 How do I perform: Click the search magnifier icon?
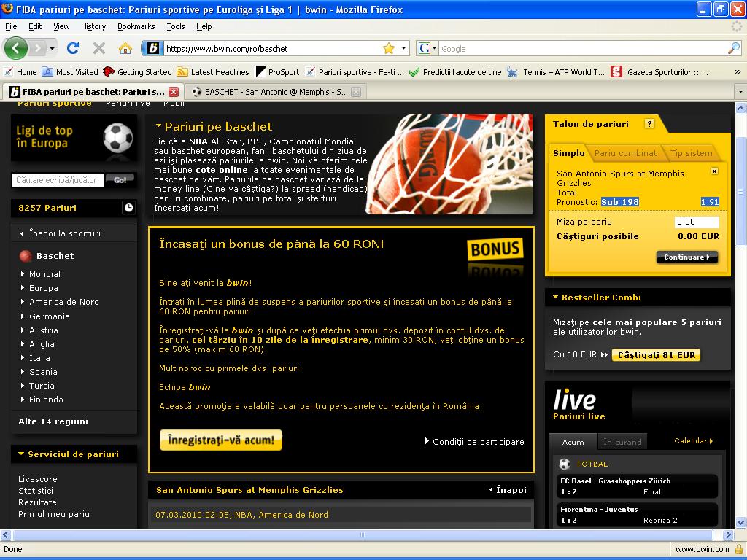pos(734,48)
